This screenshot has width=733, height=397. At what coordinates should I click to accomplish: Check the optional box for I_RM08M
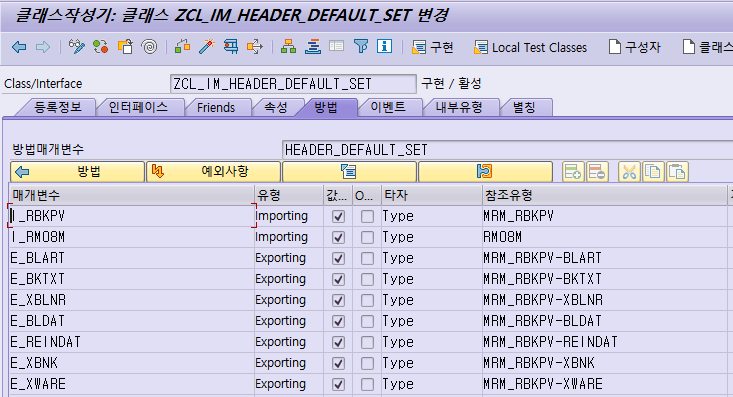coord(367,238)
